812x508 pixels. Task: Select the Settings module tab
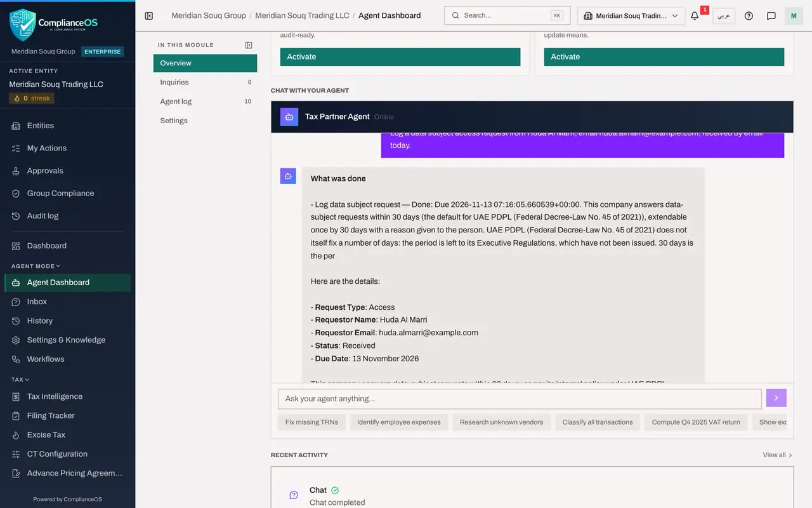tap(205, 121)
